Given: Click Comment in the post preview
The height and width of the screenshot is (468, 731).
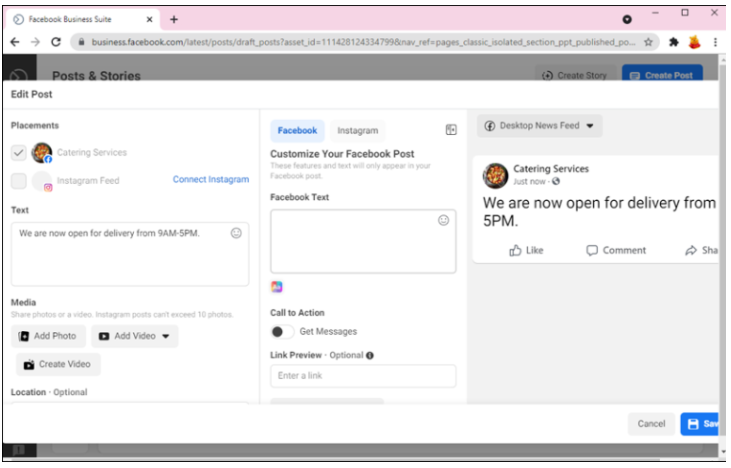Looking at the screenshot, I should 616,250.
